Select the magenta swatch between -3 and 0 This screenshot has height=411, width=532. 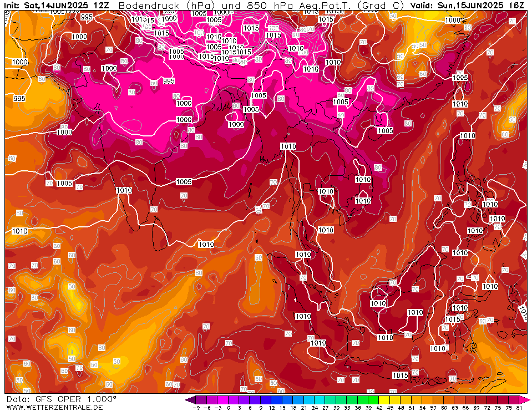[224, 399]
